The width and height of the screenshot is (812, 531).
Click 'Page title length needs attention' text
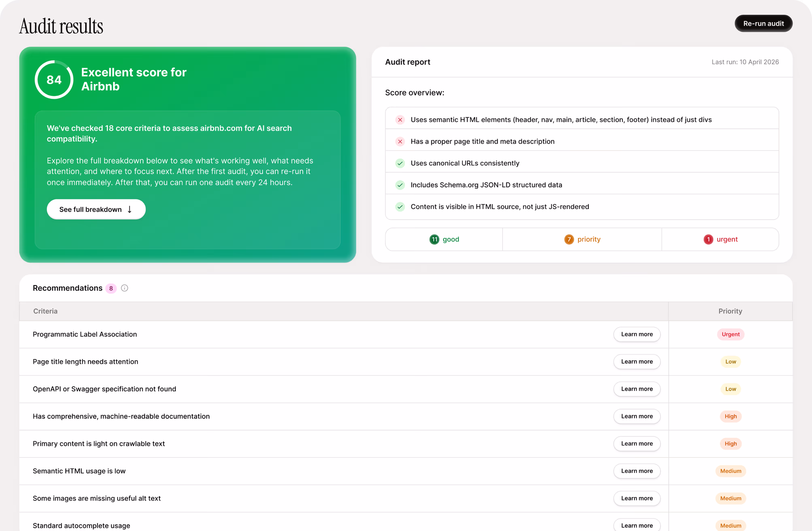[85, 361]
